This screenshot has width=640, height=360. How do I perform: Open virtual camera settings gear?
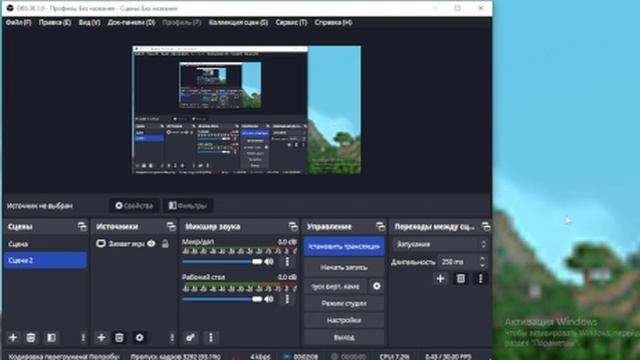point(376,287)
